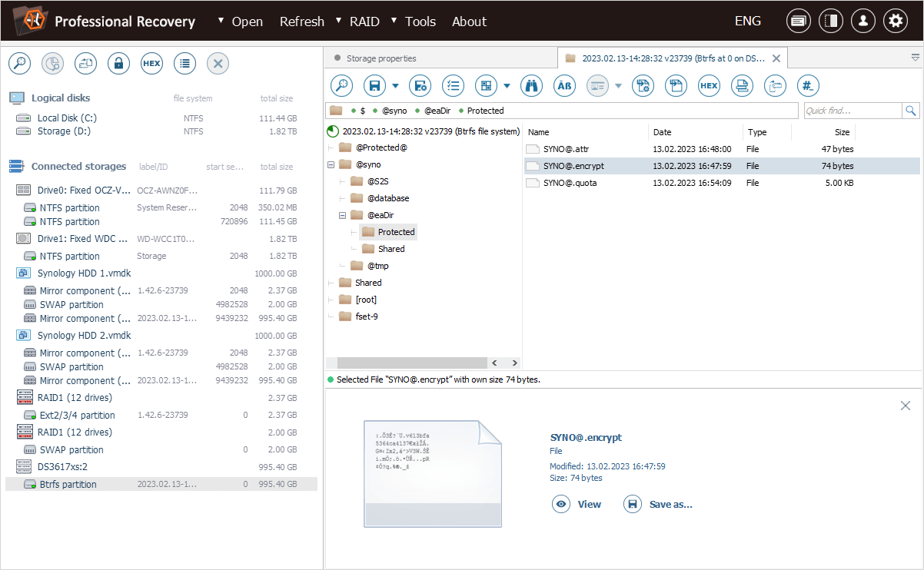Click the panel layout icon in the top bar
924x570 pixels.
point(831,21)
